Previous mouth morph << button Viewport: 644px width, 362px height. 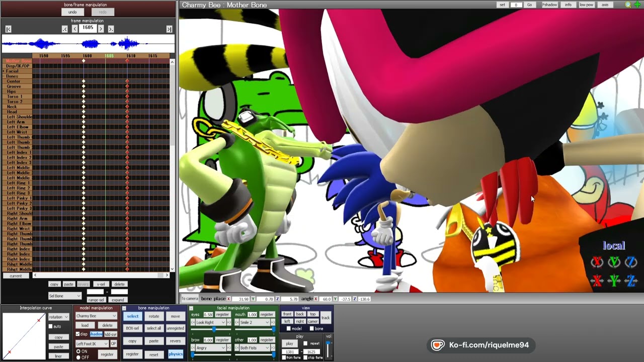(x=236, y=322)
